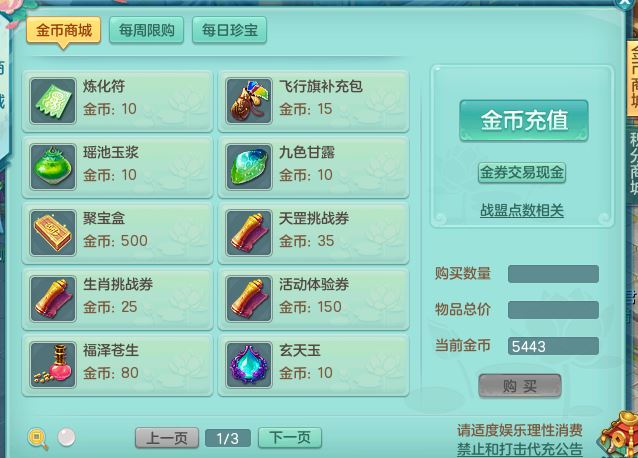Screen dimensions: 638x458
Task: Click the 金券交易现金 button
Action: [522, 172]
